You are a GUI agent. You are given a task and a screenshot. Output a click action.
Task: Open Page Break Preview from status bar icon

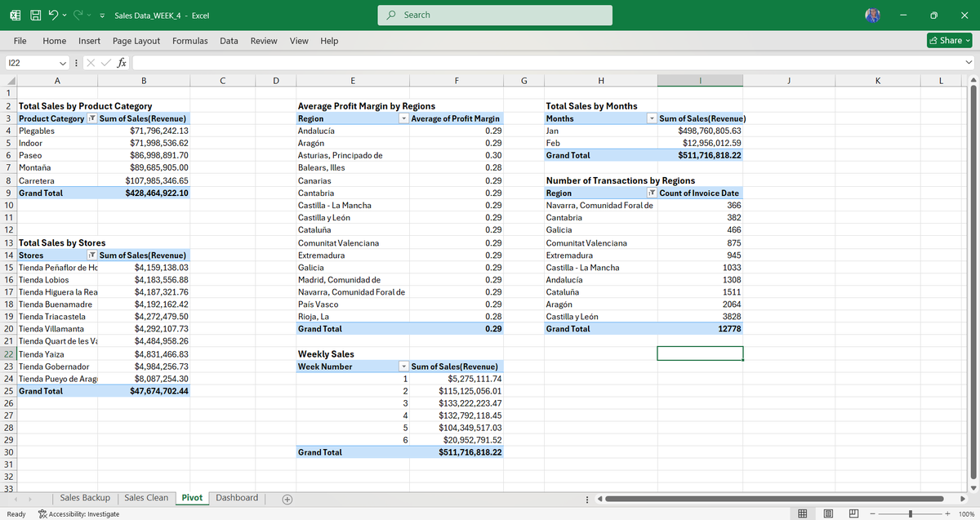(x=853, y=512)
